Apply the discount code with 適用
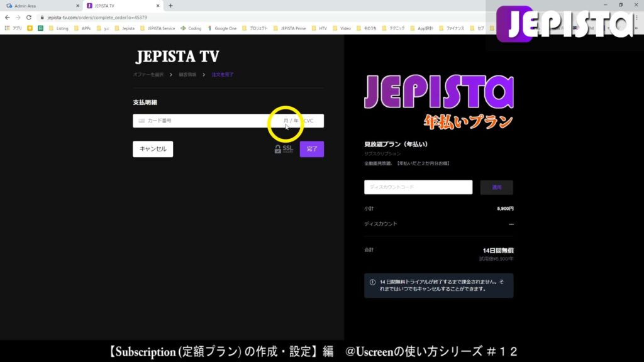This screenshot has width=644, height=362. point(497,187)
